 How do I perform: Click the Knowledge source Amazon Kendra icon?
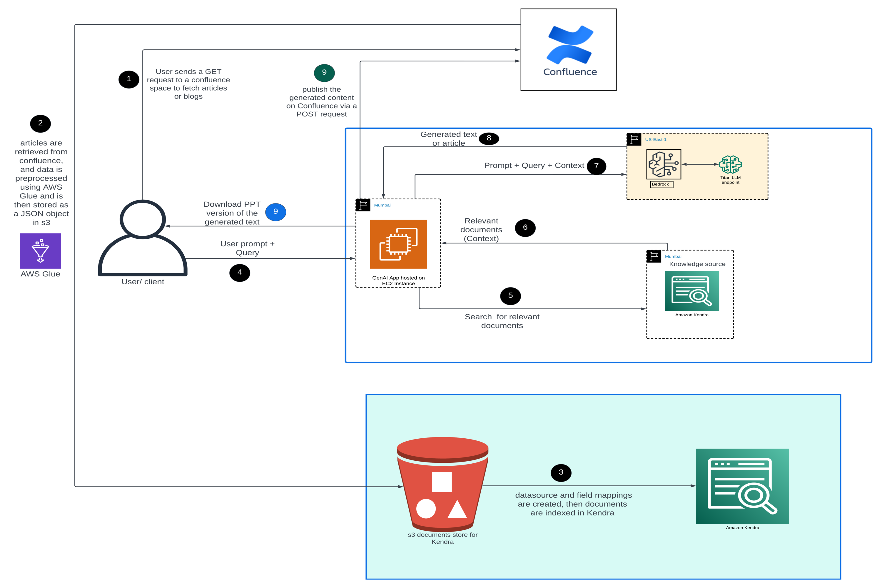[x=692, y=291]
